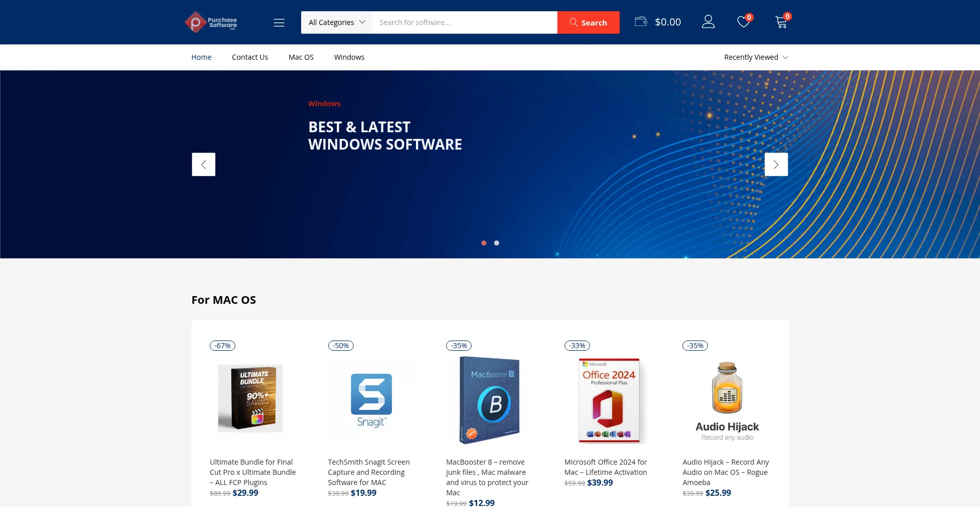Viewport: 980px width, 507px height.
Task: Select the second slider dot
Action: click(x=497, y=243)
